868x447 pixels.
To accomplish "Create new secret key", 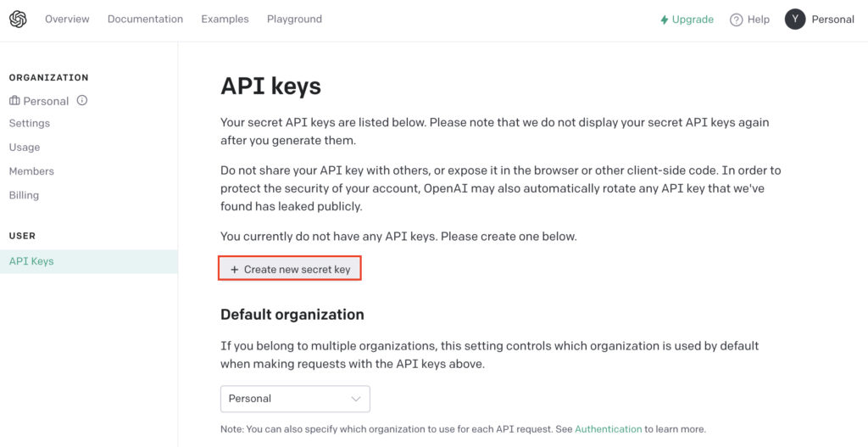I will pyautogui.click(x=290, y=270).
